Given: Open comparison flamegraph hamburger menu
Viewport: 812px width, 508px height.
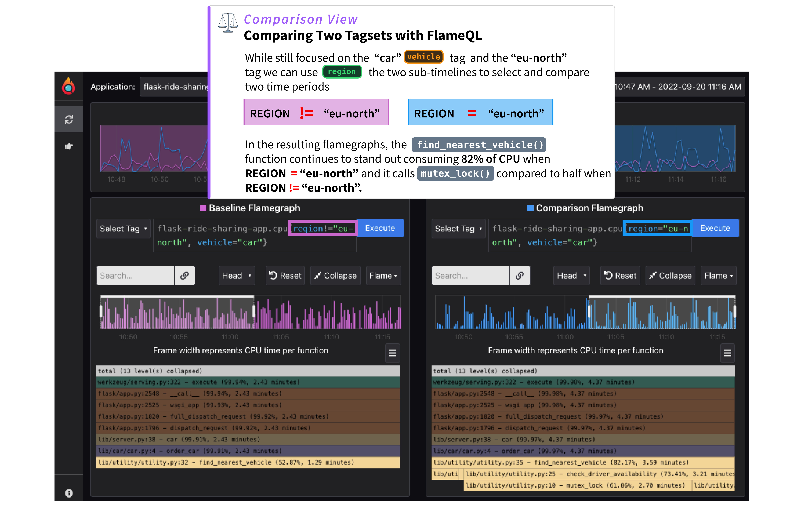Looking at the screenshot, I should (x=727, y=353).
